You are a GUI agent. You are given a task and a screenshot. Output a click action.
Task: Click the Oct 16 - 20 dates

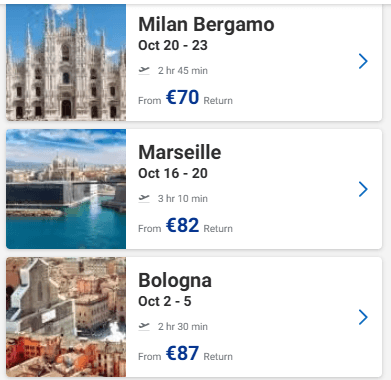173,173
